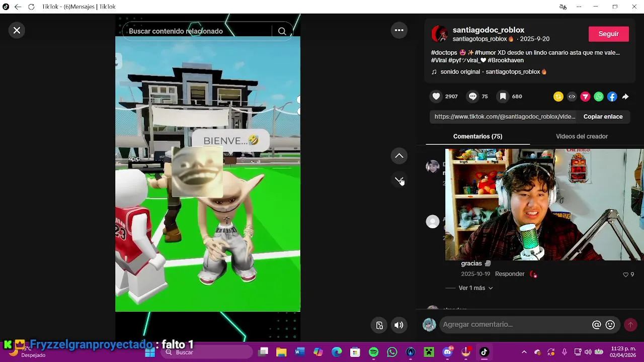The width and height of the screenshot is (644, 362).
Task: Switch to the Comentarios (75) tab
Action: 477,136
